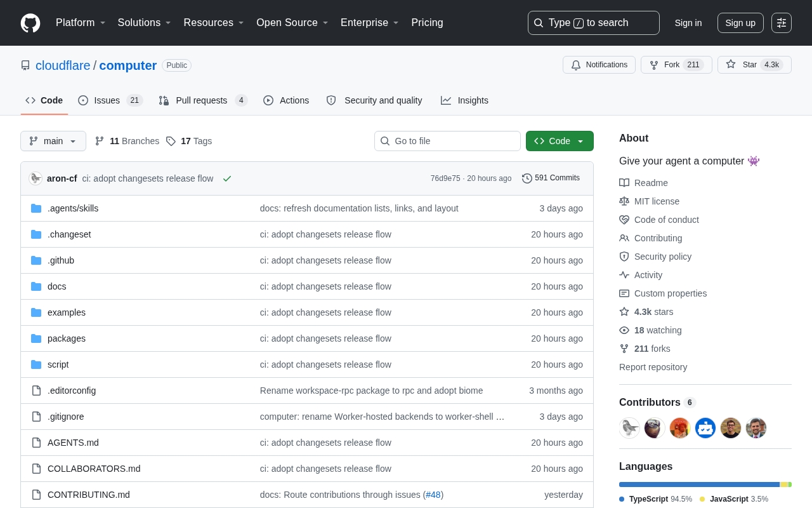Click the book icon beside Readme
The width and height of the screenshot is (812, 508).
(624, 183)
